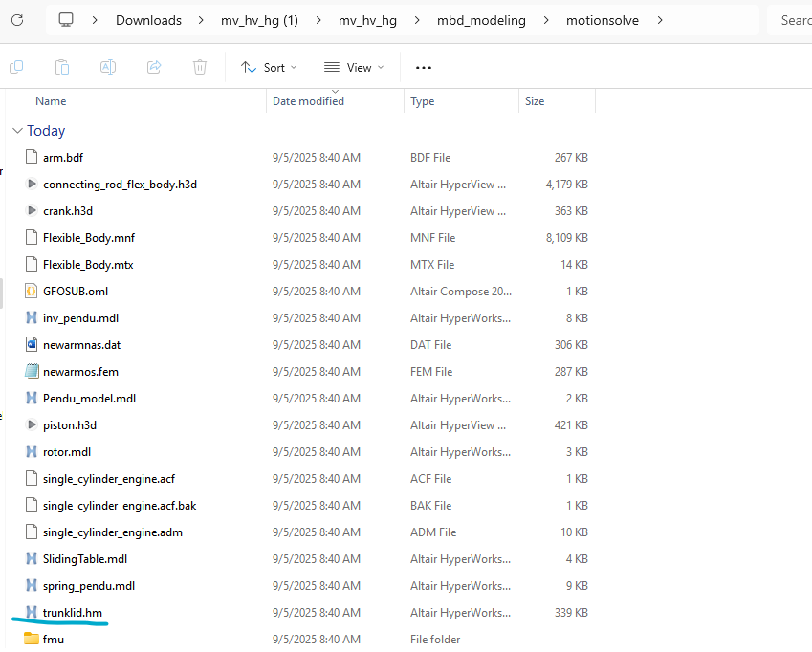Expand chevron after Downloads breadcrumb
The height and width of the screenshot is (652, 812).
tap(201, 20)
